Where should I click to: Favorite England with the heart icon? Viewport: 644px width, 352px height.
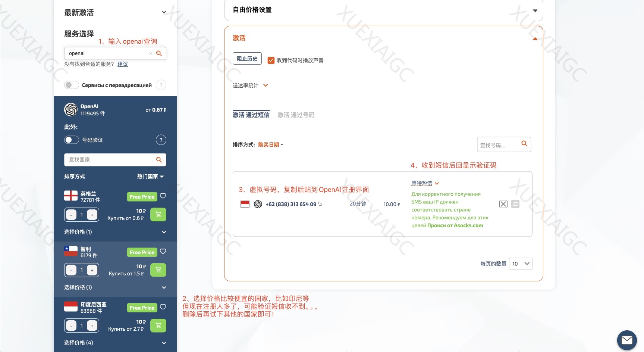coord(163,196)
